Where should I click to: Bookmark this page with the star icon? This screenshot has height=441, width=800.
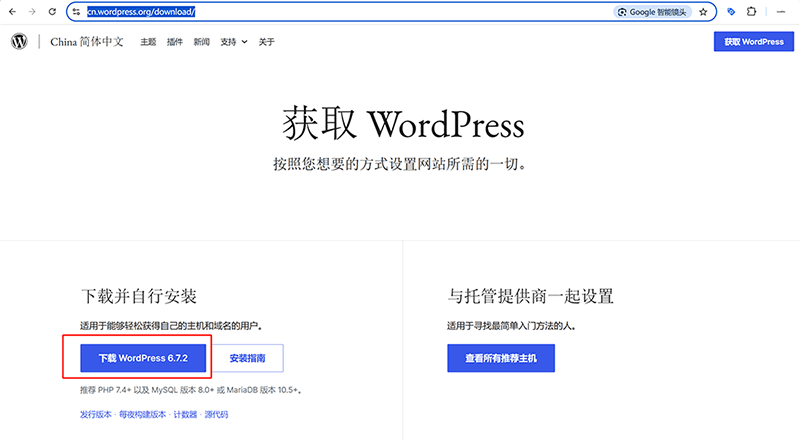click(x=704, y=12)
